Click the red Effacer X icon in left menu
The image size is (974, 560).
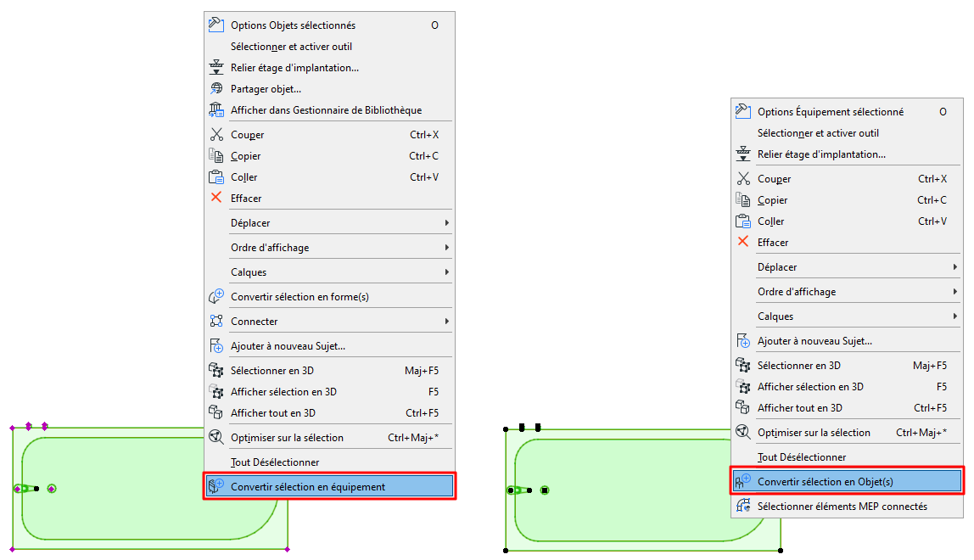[216, 198]
